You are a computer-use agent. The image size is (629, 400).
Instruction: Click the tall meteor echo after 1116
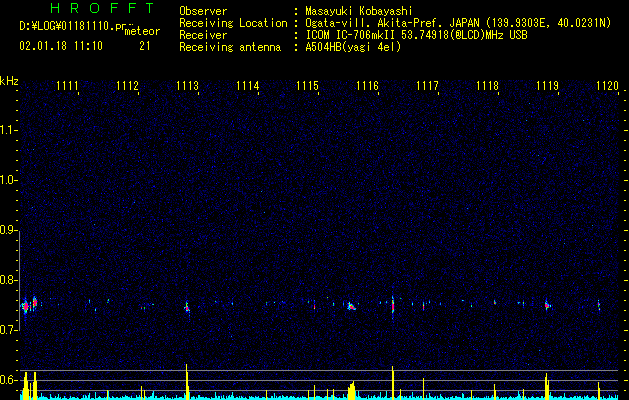point(393,307)
